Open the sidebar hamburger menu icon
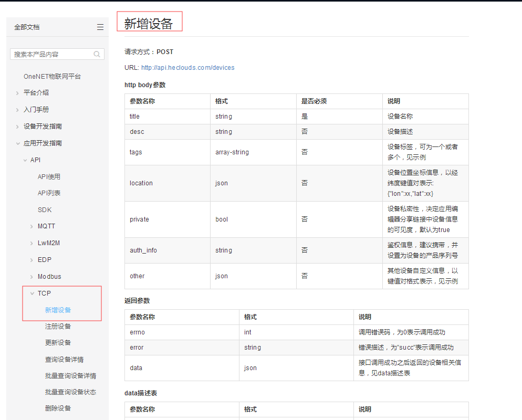 100,27
